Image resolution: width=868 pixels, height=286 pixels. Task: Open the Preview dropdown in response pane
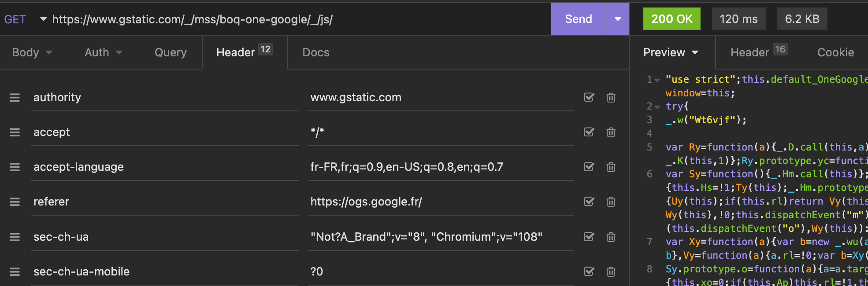(x=671, y=52)
